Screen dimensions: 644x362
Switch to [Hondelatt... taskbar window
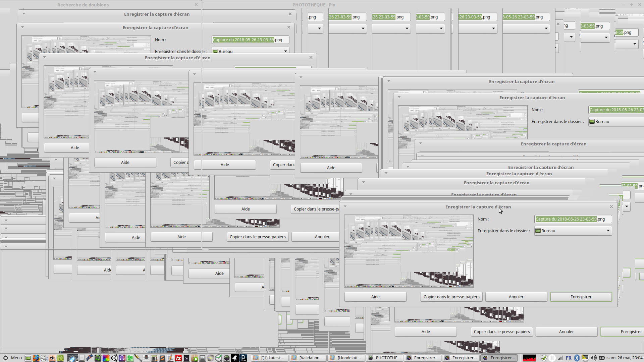coord(346,358)
